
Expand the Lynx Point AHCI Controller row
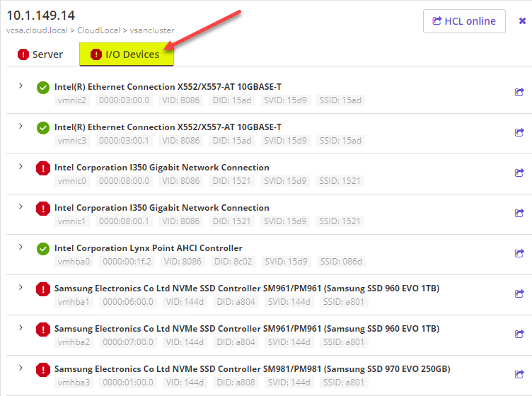[21, 248]
